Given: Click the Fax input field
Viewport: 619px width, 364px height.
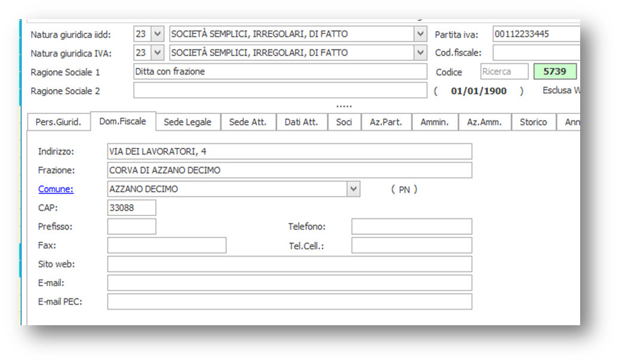Looking at the screenshot, I should tap(167, 245).
